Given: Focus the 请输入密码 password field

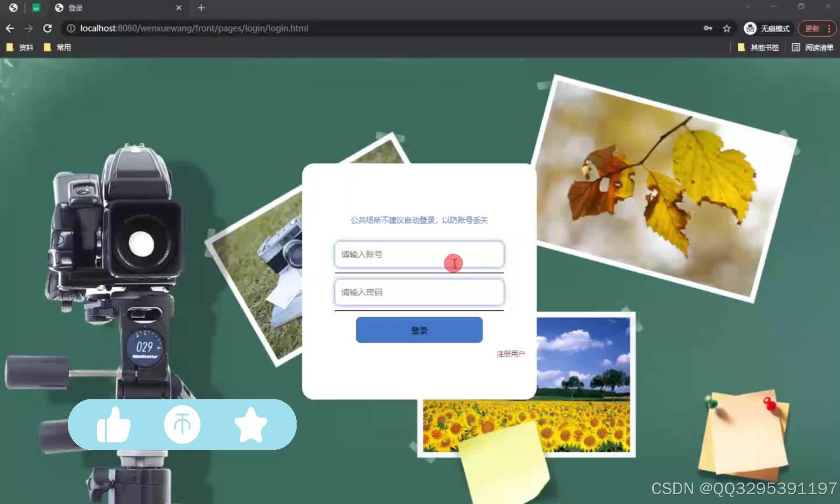Looking at the screenshot, I should (x=419, y=292).
